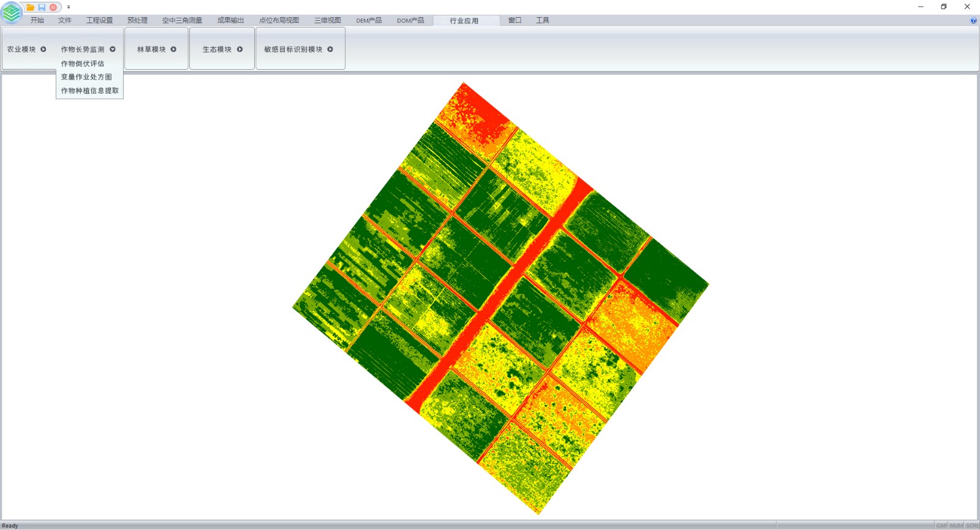This screenshot has width=980, height=530.
Task: Open the 预处理 ribbon tab
Action: pos(137,20)
